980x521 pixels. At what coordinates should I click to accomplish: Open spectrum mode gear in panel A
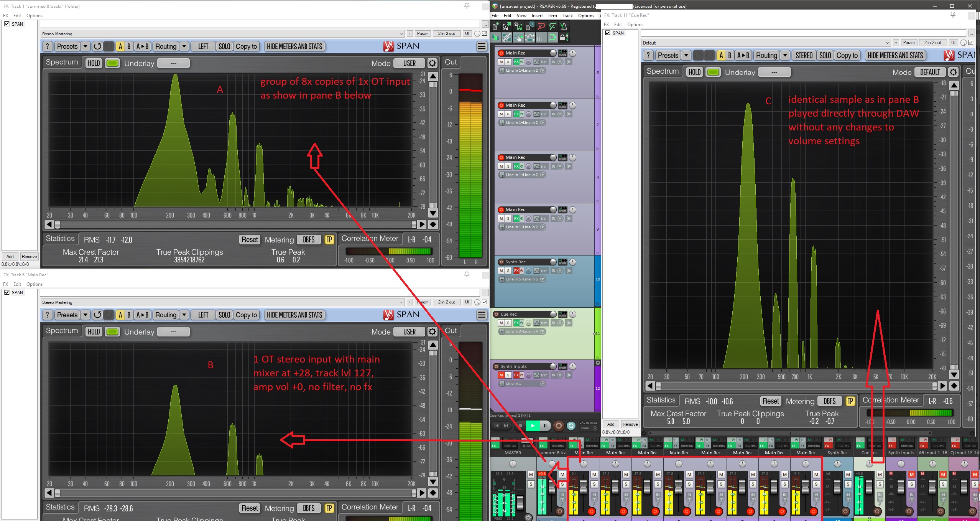[432, 63]
